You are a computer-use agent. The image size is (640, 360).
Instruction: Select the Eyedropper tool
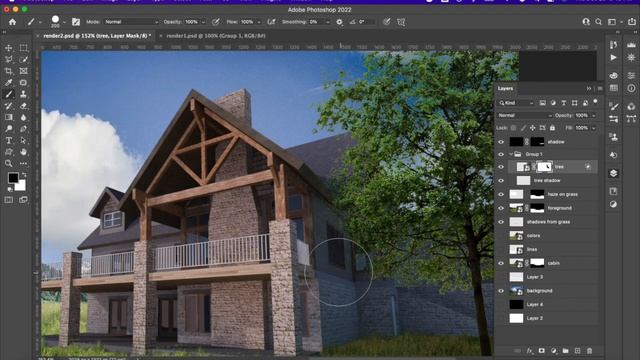pyautogui.click(x=9, y=82)
